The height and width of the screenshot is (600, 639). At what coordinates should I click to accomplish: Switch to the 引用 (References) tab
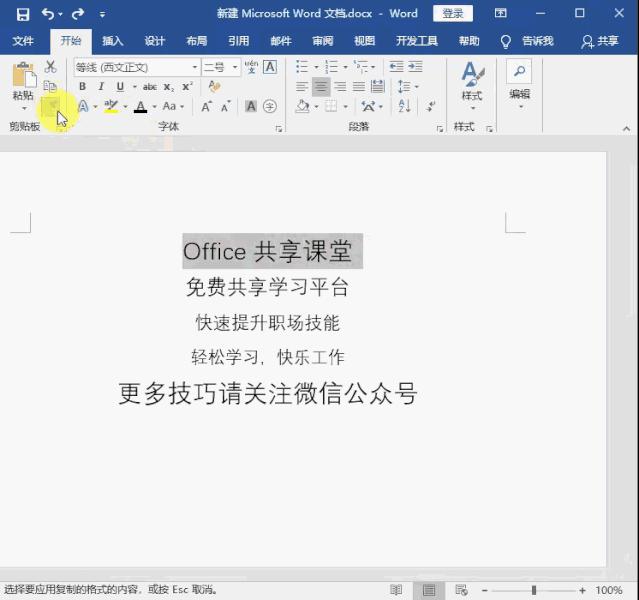[238, 41]
